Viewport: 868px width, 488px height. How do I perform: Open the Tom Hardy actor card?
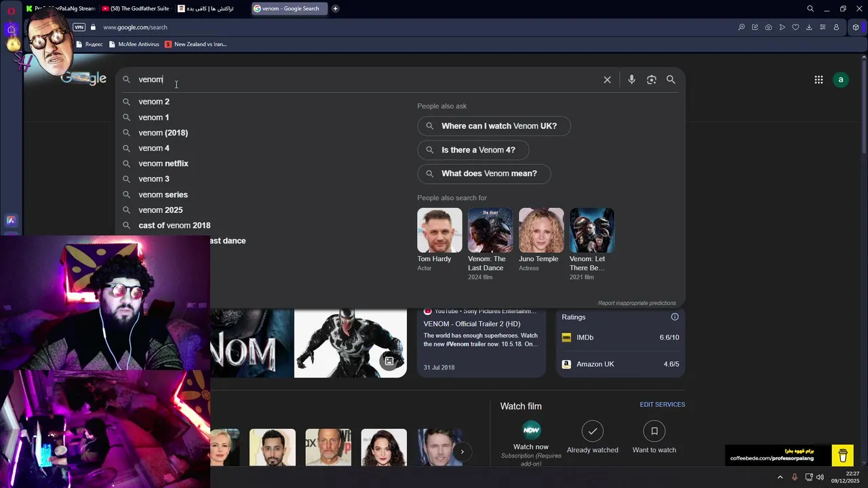(x=439, y=239)
